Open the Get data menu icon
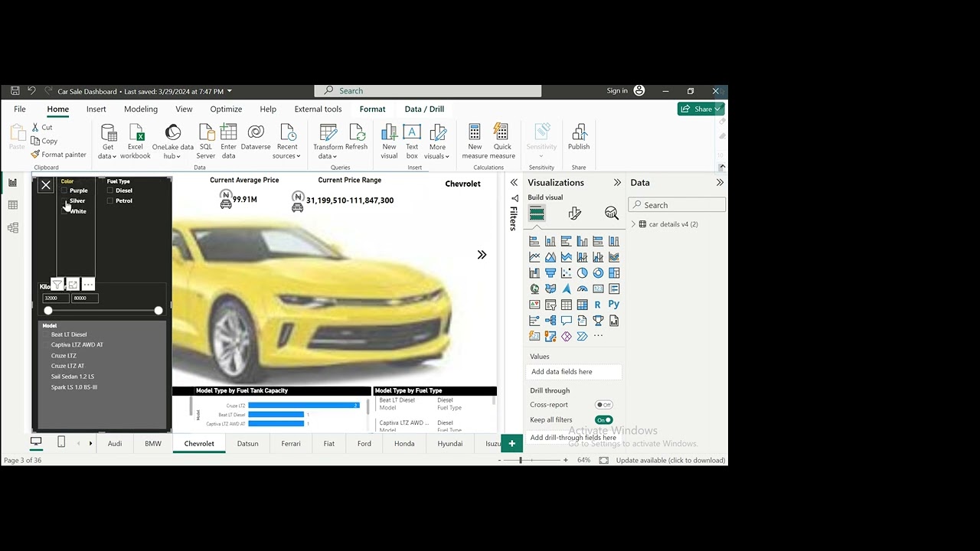Screen dimensions: 980x551 (108, 133)
